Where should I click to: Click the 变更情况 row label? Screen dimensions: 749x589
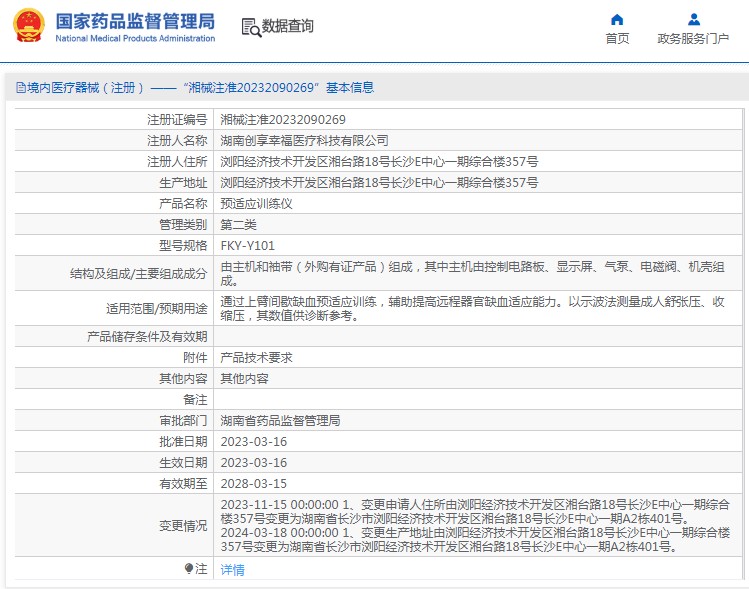[x=183, y=526]
